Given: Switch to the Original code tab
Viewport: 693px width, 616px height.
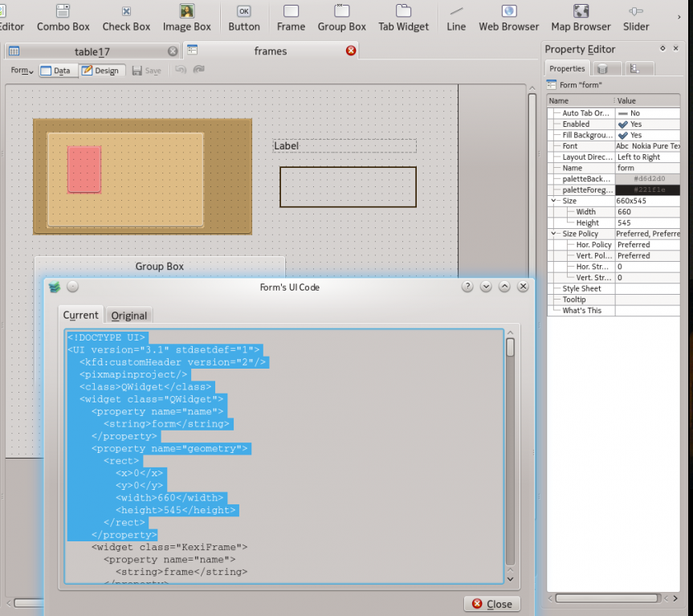Looking at the screenshot, I should (129, 316).
